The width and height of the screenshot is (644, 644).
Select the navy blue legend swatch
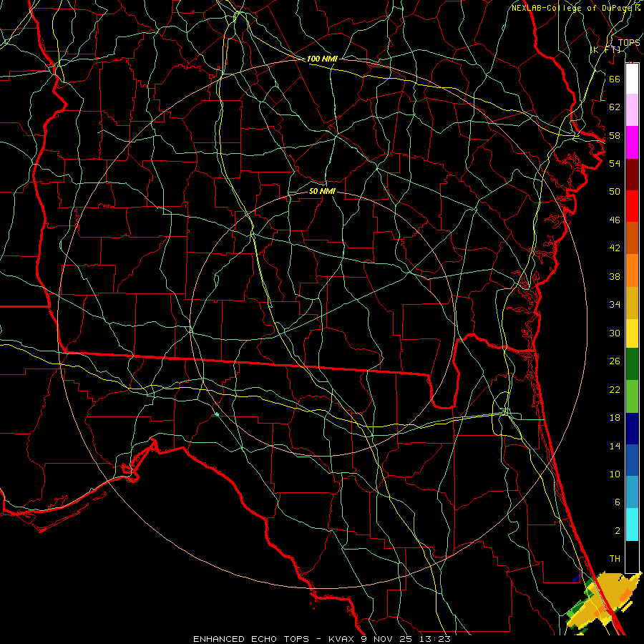coord(632,429)
